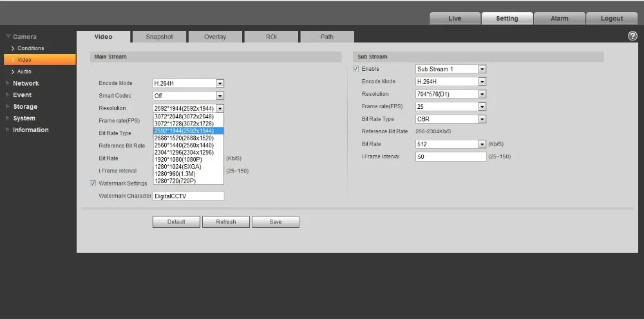Viewport: 644px width, 320px height.
Task: Go to the Alarm tab
Action: tap(560, 19)
